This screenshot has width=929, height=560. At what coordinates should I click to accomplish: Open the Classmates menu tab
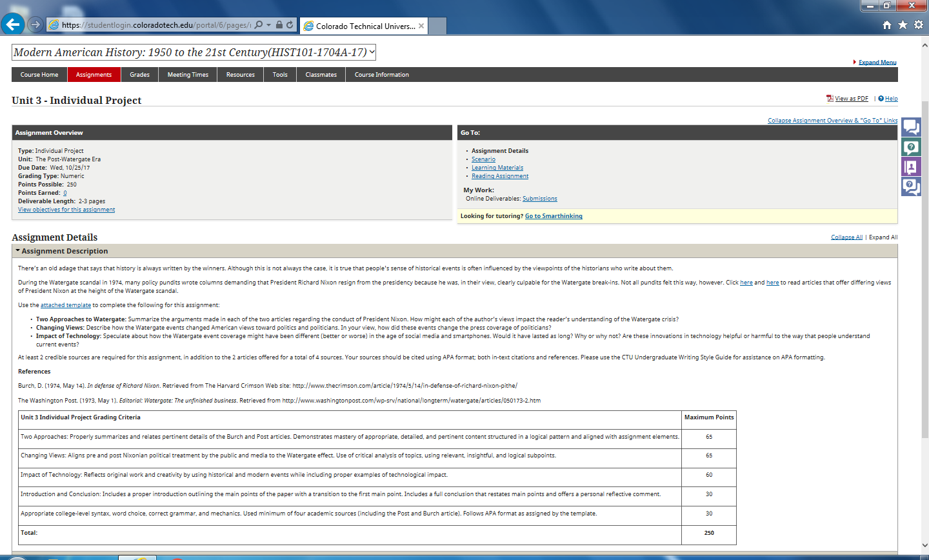tap(321, 75)
